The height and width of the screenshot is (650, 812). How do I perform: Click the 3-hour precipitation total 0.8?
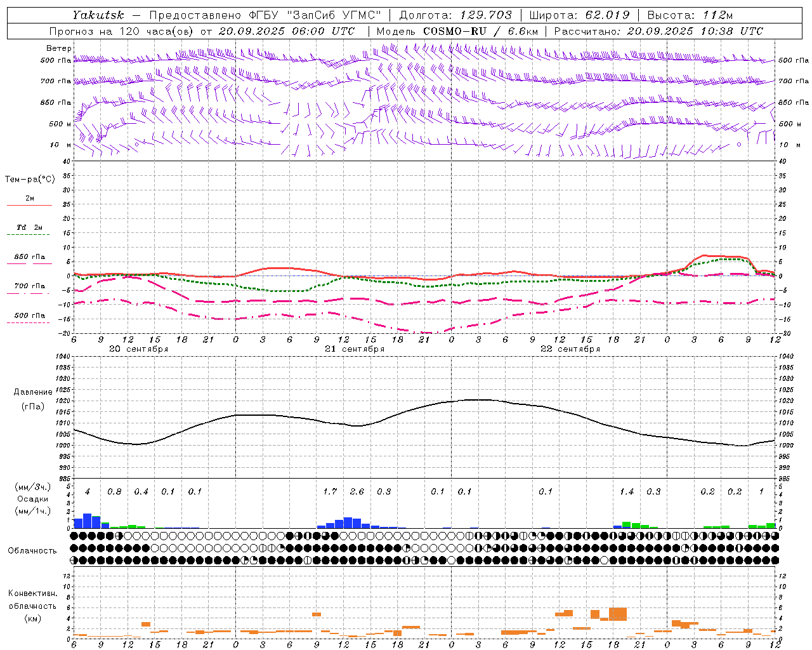tap(114, 492)
